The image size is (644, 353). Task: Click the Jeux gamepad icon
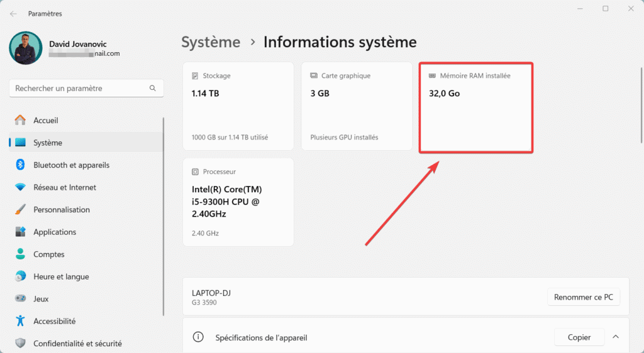pyautogui.click(x=21, y=299)
